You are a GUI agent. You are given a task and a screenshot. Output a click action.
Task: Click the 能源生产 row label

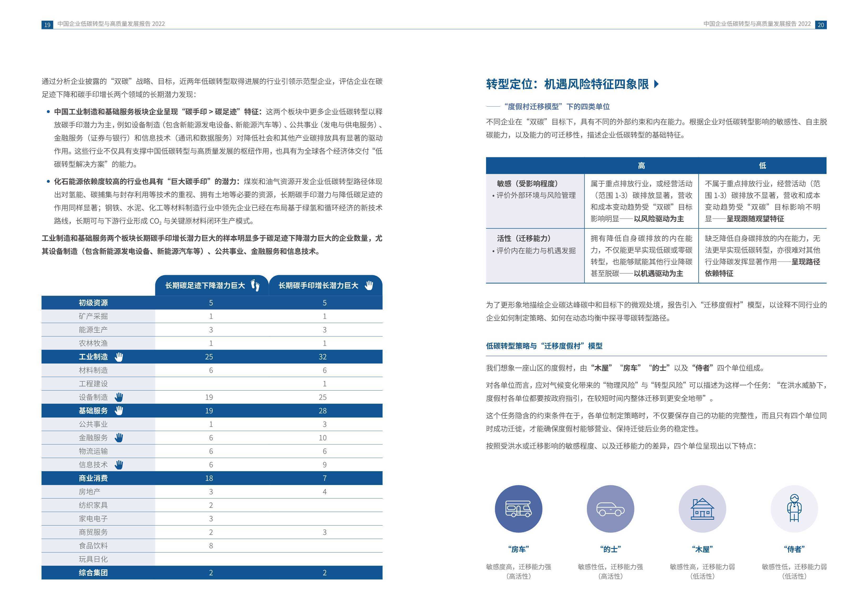pyautogui.click(x=93, y=330)
